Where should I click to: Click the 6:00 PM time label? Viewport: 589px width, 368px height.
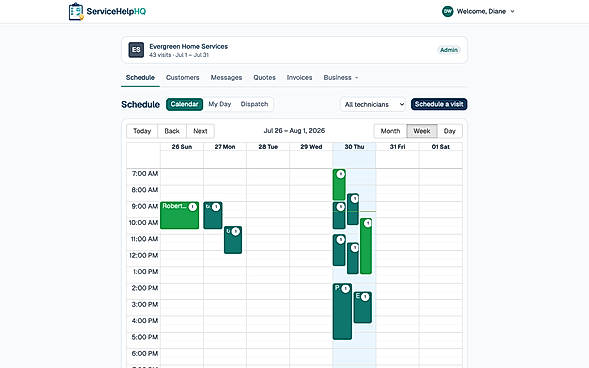tap(145, 353)
